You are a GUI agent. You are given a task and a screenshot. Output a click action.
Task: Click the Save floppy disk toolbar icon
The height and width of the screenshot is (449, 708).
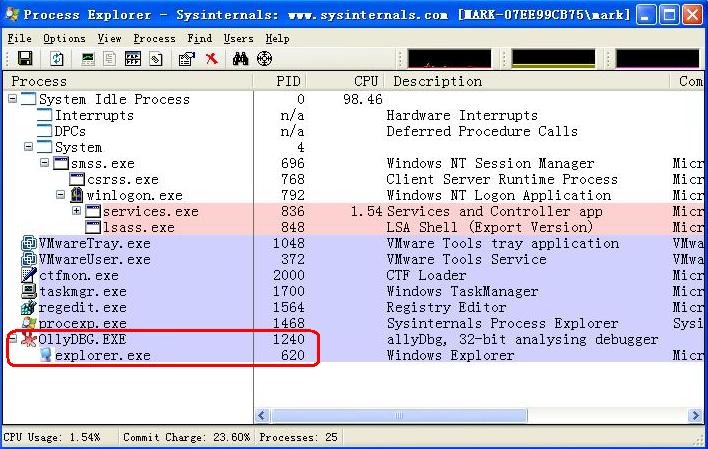tap(25, 59)
